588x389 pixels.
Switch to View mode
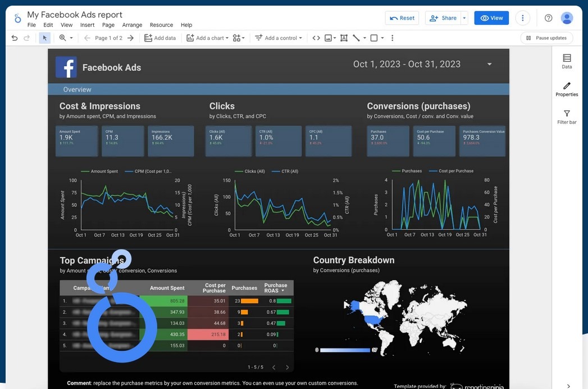(x=491, y=18)
